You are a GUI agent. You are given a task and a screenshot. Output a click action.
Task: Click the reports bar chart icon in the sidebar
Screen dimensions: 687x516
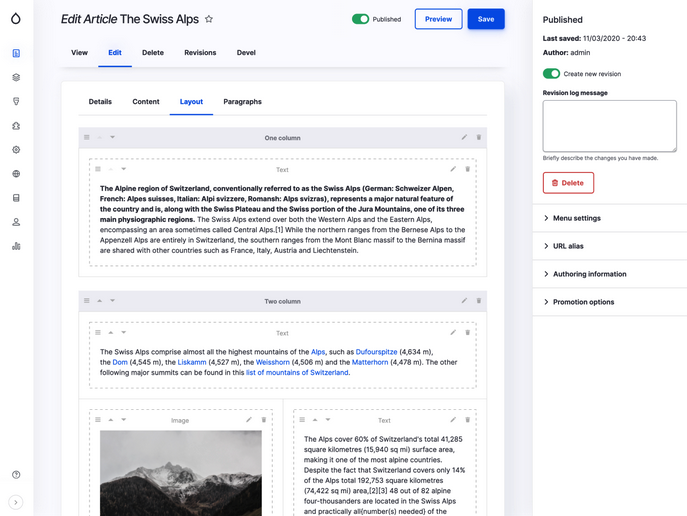(x=16, y=246)
